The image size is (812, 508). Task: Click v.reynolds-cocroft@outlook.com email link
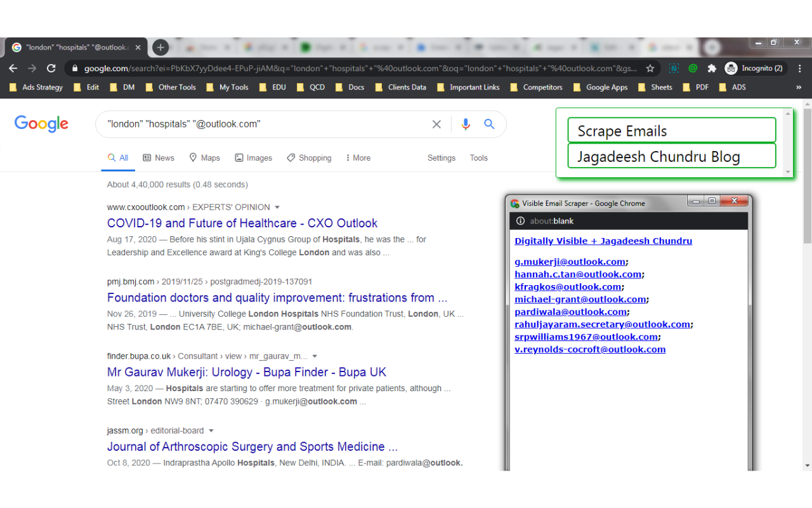tap(590, 349)
